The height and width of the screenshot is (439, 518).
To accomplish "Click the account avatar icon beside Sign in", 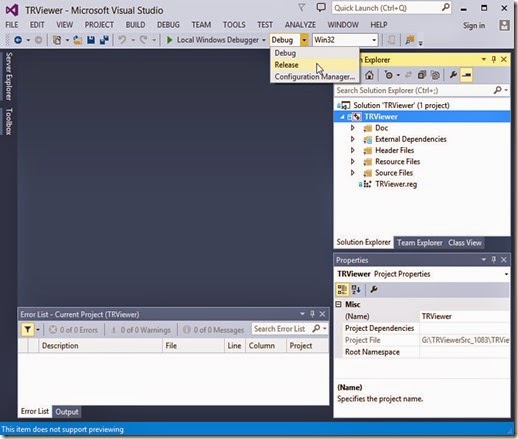I will click(504, 25).
